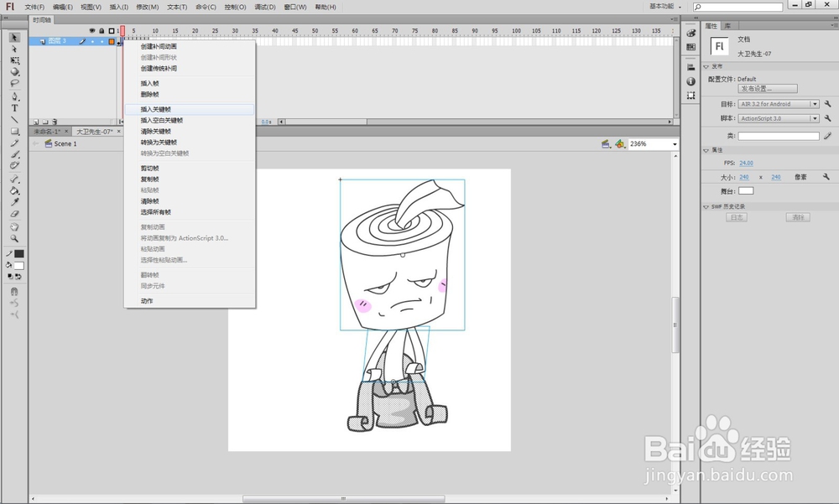Open the fill color swatch
This screenshot has height=504, width=839.
tap(19, 266)
